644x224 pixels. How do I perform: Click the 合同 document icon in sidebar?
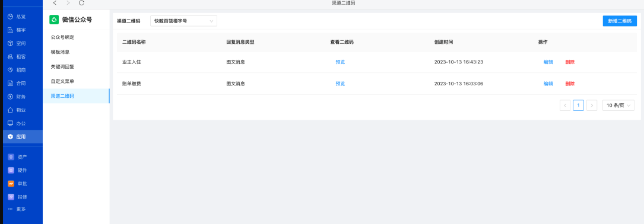[11, 84]
